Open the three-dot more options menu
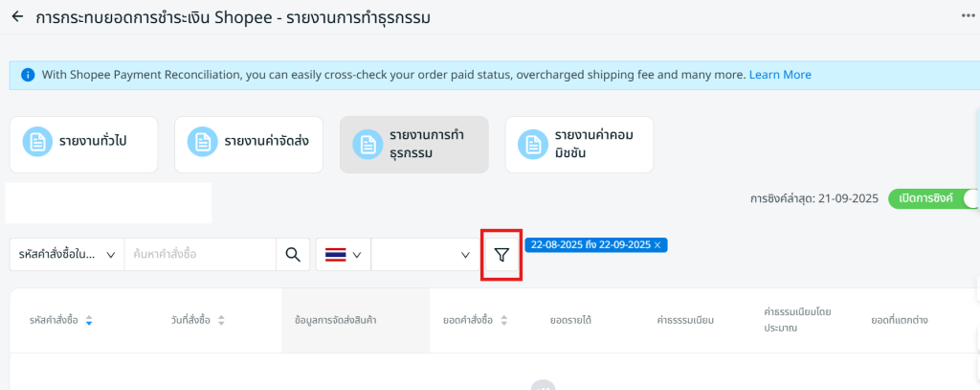The height and width of the screenshot is (390, 980). pos(969,17)
